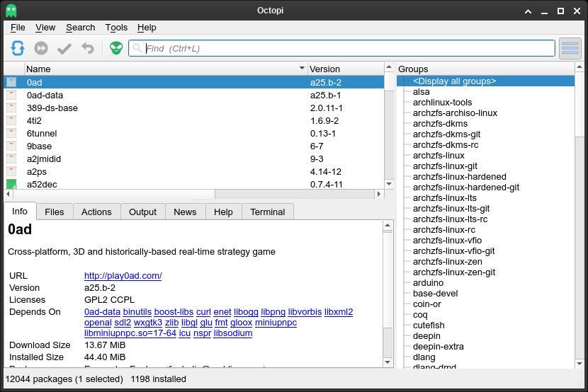Open the Search menu
This screenshot has height=392, width=588.
click(x=80, y=28)
